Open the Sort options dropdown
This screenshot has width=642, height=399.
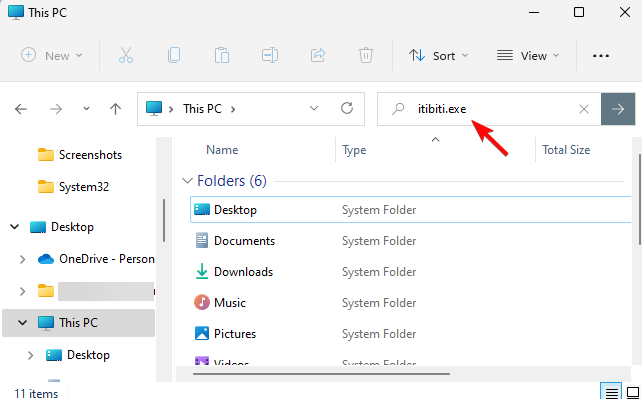click(438, 55)
